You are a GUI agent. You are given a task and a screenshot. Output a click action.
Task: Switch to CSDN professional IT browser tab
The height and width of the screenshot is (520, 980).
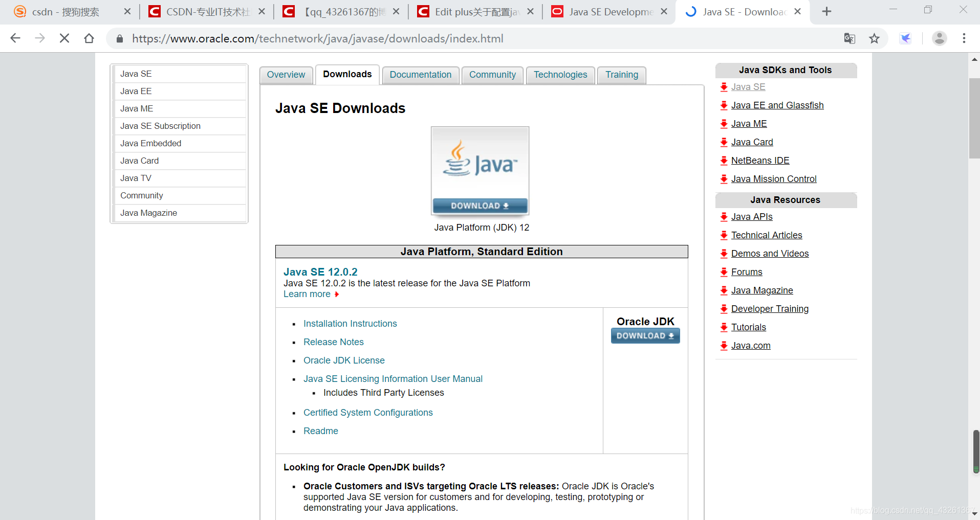(x=207, y=12)
